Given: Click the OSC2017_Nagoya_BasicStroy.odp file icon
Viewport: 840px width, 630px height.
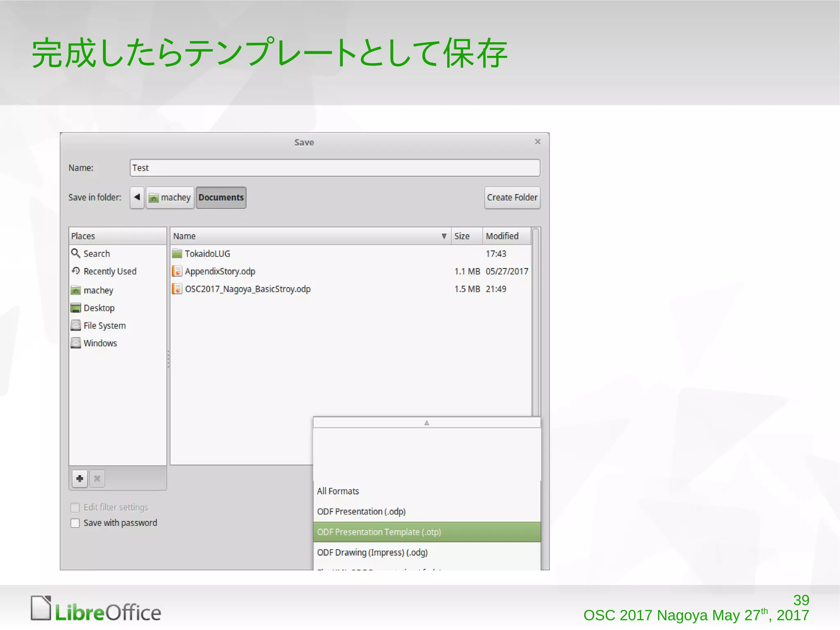Looking at the screenshot, I should pyautogui.click(x=177, y=289).
